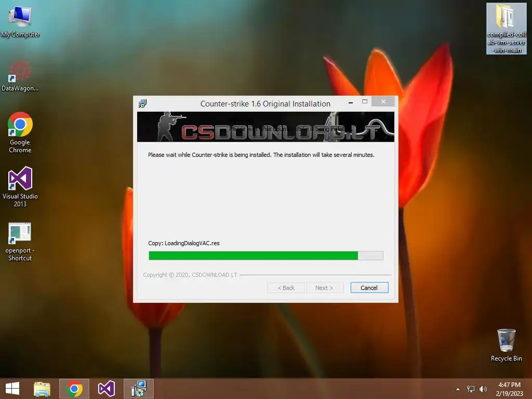Select the Google Chrome desktop shortcut
This screenshot has height=399, width=532.
(x=20, y=132)
